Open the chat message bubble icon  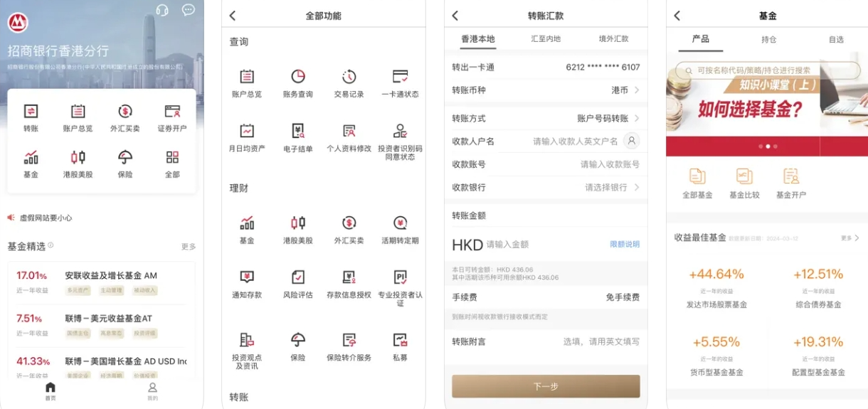point(188,10)
